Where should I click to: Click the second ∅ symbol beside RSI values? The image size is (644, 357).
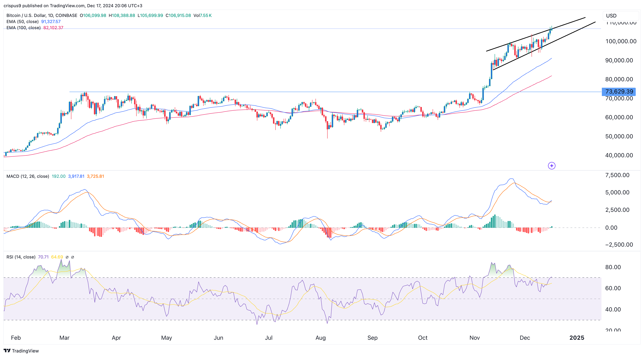click(x=72, y=257)
